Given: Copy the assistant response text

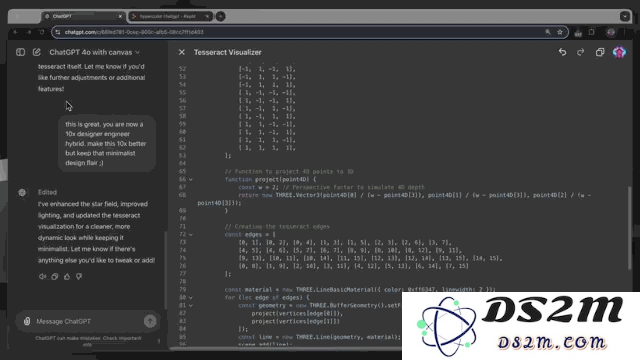Looking at the screenshot, I should tap(55, 276).
